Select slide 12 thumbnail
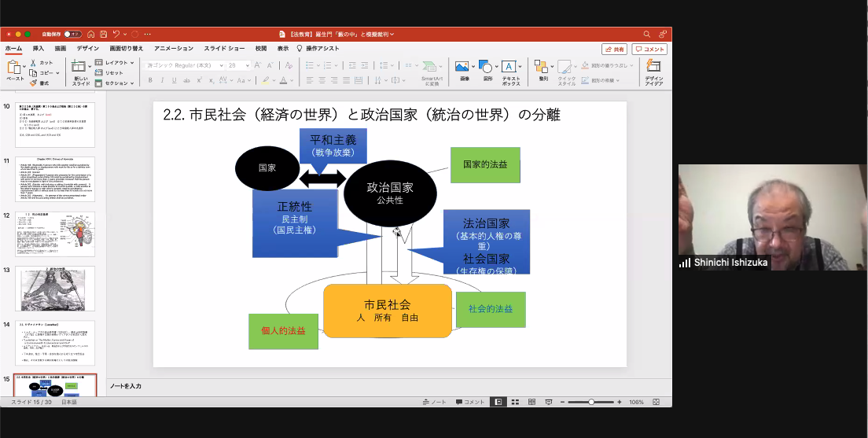The height and width of the screenshot is (438, 868). coord(55,234)
